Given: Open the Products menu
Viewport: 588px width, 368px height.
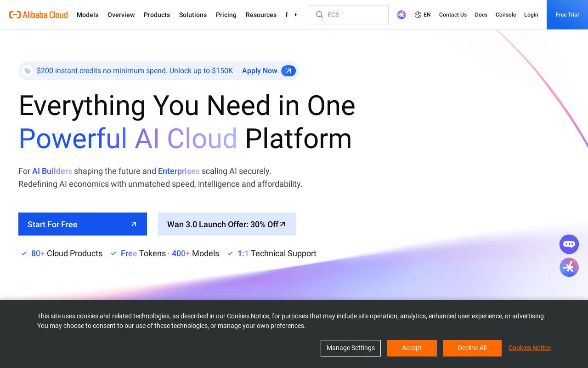Looking at the screenshot, I should 157,15.
